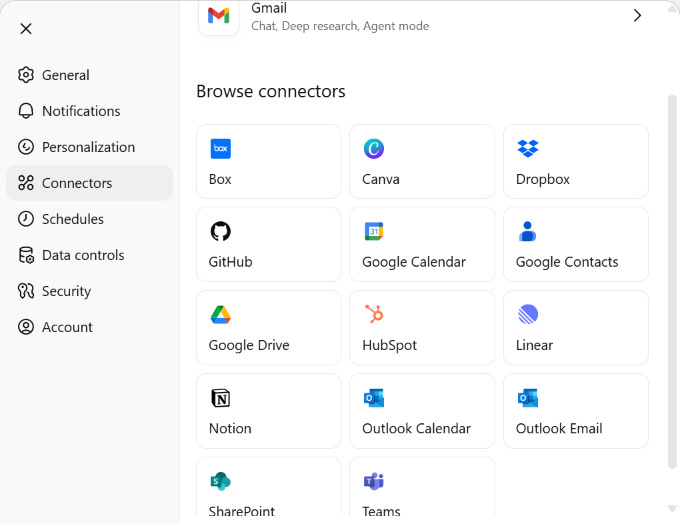Select the Notion connector label
680x524 pixels.
click(x=230, y=429)
